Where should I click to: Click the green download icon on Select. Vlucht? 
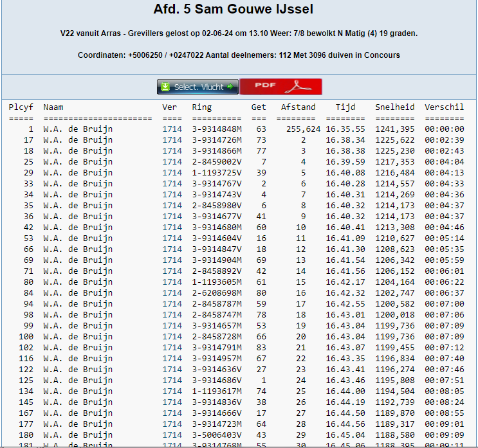[x=165, y=87]
